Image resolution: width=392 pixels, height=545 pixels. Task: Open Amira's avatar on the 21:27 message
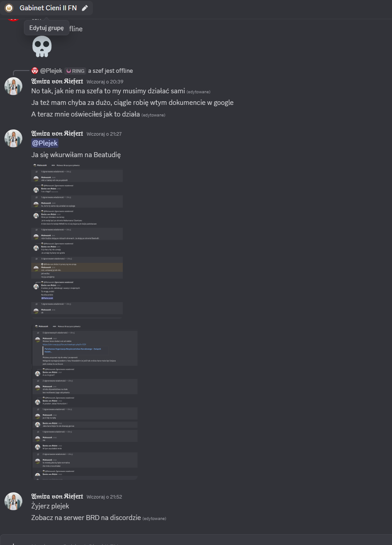[13, 138]
